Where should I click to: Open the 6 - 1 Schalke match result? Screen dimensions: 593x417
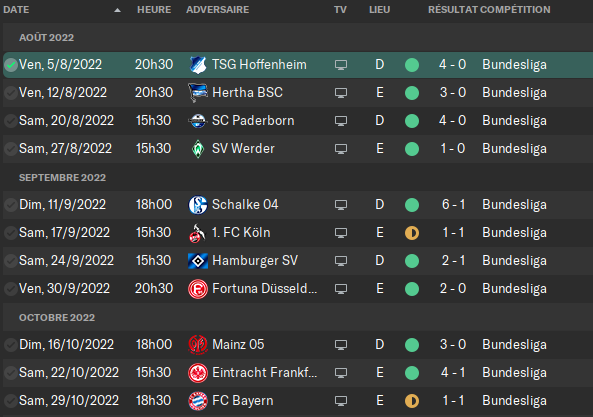[x=453, y=205]
